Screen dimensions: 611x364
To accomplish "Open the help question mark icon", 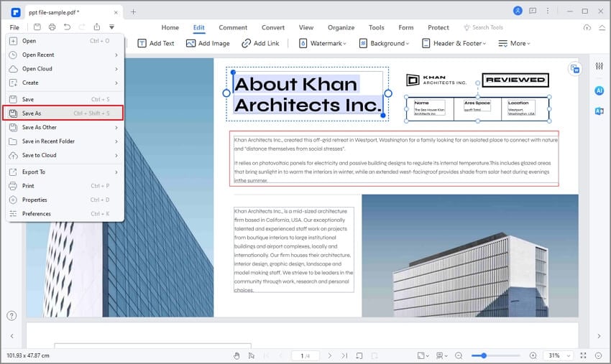I will [x=12, y=316].
